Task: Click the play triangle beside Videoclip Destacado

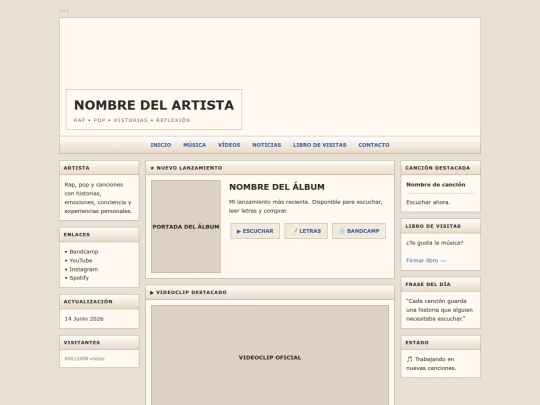Action: coord(152,292)
